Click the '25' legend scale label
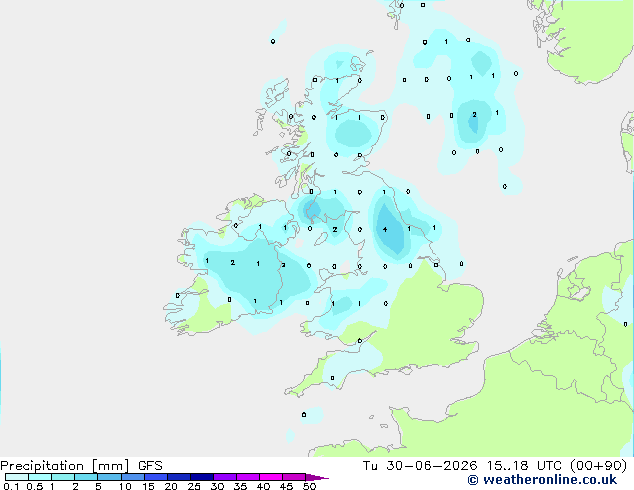 click(x=194, y=486)
